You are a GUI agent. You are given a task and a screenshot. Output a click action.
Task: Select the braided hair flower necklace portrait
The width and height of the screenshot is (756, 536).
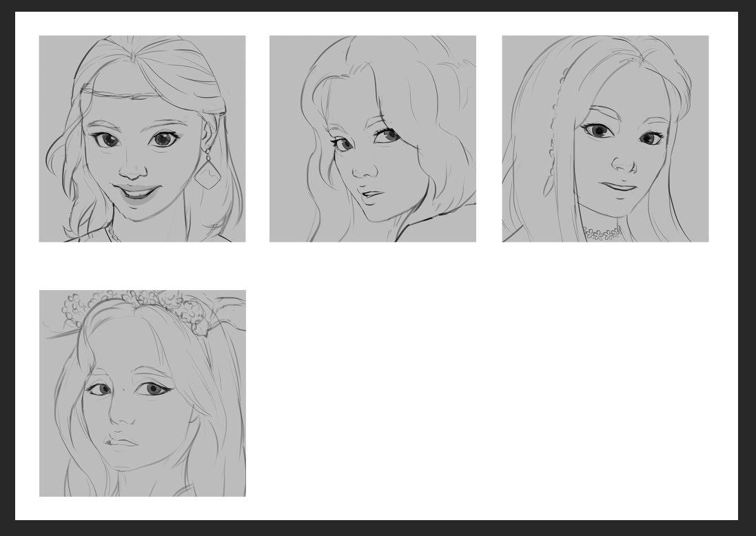click(606, 138)
